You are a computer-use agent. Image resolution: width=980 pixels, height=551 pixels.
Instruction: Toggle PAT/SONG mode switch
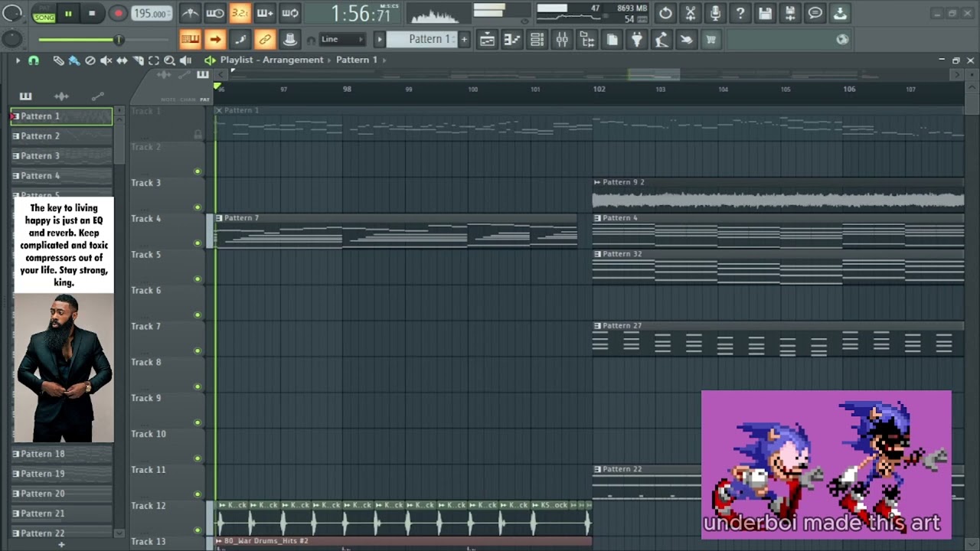click(44, 13)
